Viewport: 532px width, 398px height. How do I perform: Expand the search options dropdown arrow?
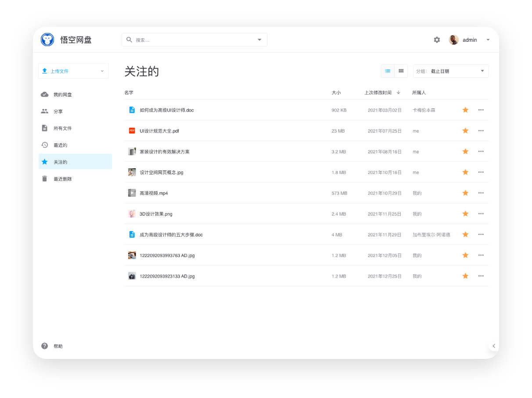tap(259, 40)
